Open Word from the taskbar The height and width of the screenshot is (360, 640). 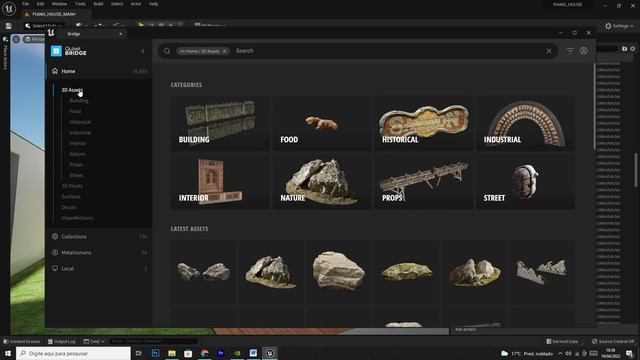[253, 353]
